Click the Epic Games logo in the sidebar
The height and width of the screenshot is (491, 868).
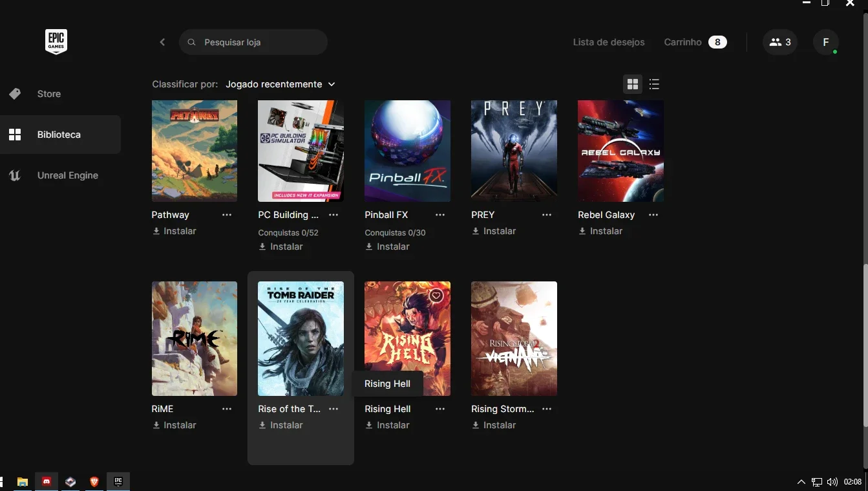tap(56, 42)
